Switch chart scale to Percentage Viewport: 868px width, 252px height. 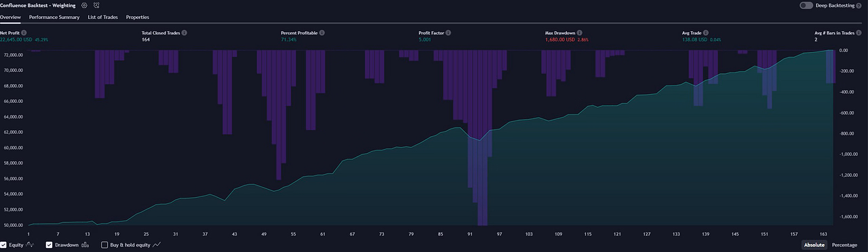pos(844,245)
